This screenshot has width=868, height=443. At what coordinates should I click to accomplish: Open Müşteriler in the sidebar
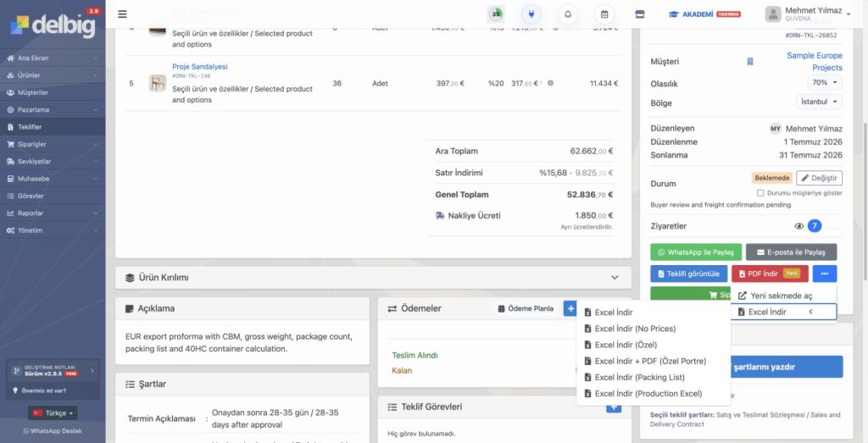(53, 92)
